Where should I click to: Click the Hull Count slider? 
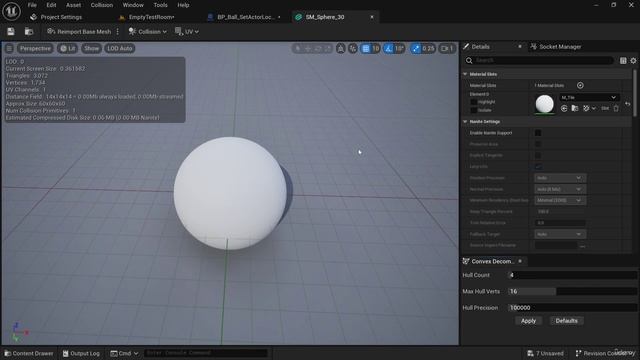573,275
